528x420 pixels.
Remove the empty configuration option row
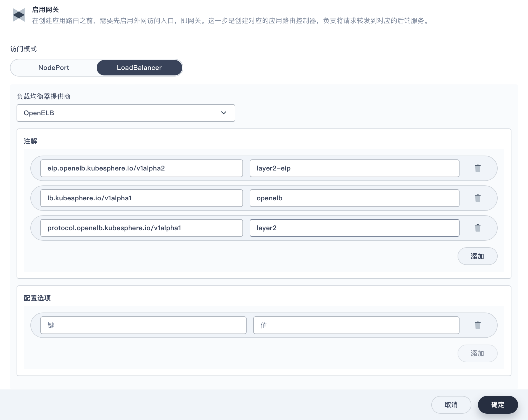click(x=477, y=325)
